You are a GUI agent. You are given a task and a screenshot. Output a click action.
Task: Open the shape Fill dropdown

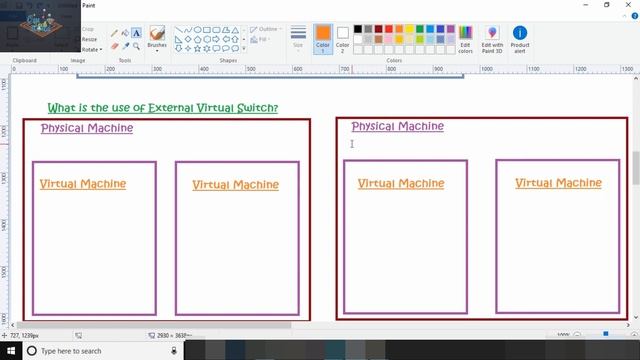tap(260, 40)
